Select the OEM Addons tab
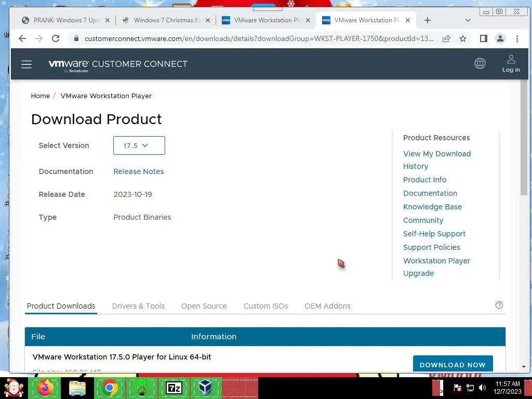The width and height of the screenshot is (532, 399). 328,306
